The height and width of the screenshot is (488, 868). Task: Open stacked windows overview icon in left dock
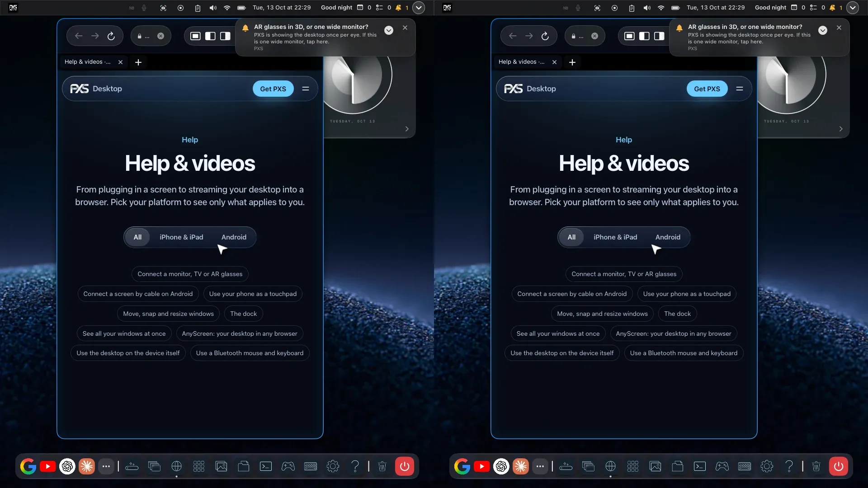154,466
